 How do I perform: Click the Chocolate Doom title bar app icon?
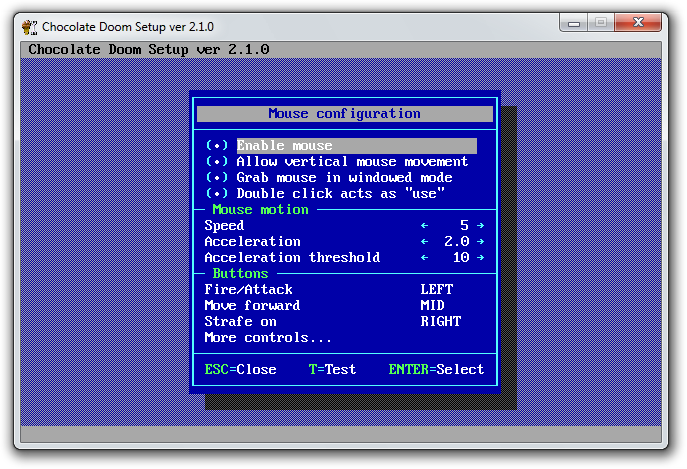(x=30, y=25)
